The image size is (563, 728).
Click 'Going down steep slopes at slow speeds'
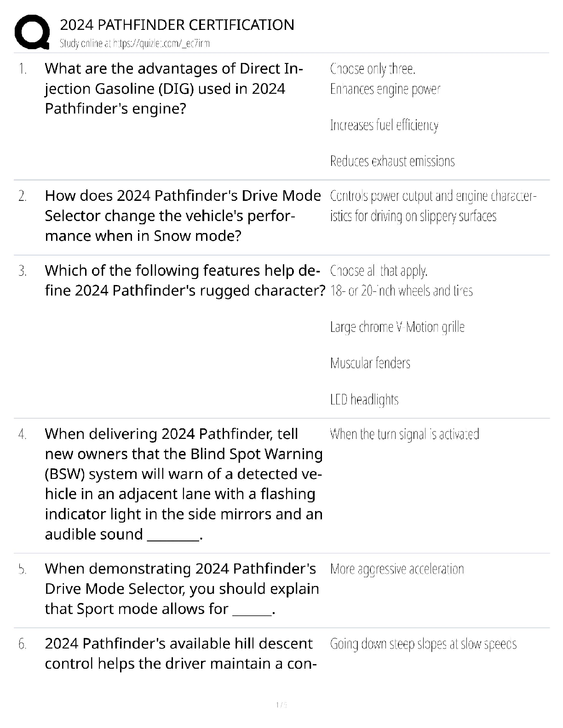(x=423, y=644)
